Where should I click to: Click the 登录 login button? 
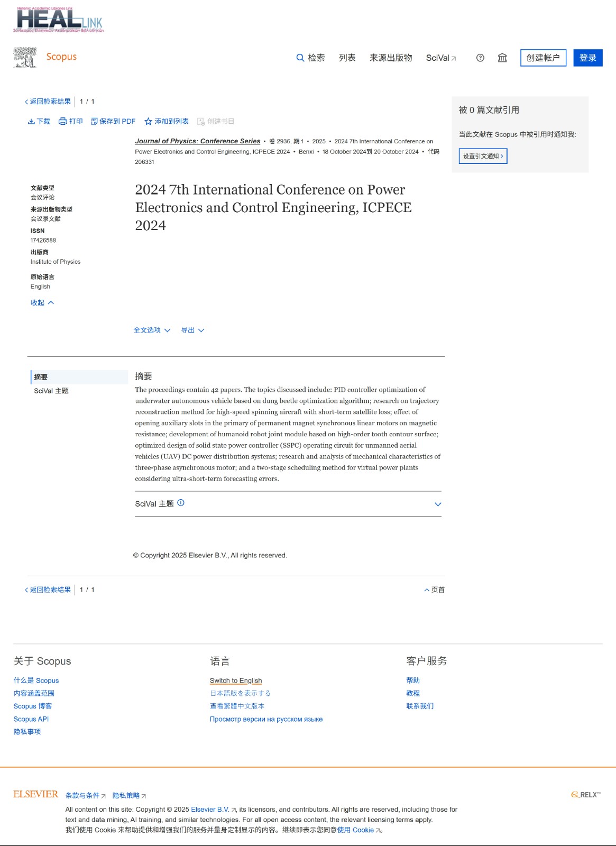588,58
